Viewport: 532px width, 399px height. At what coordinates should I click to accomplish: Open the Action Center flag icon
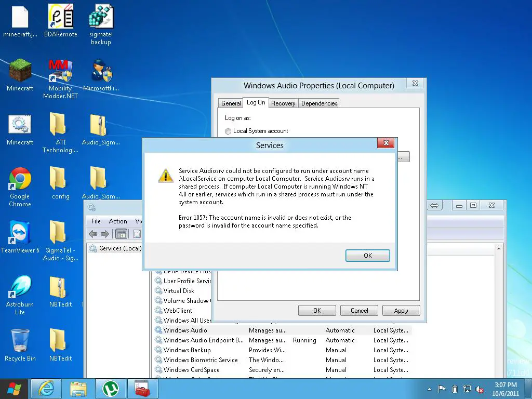coord(442,389)
